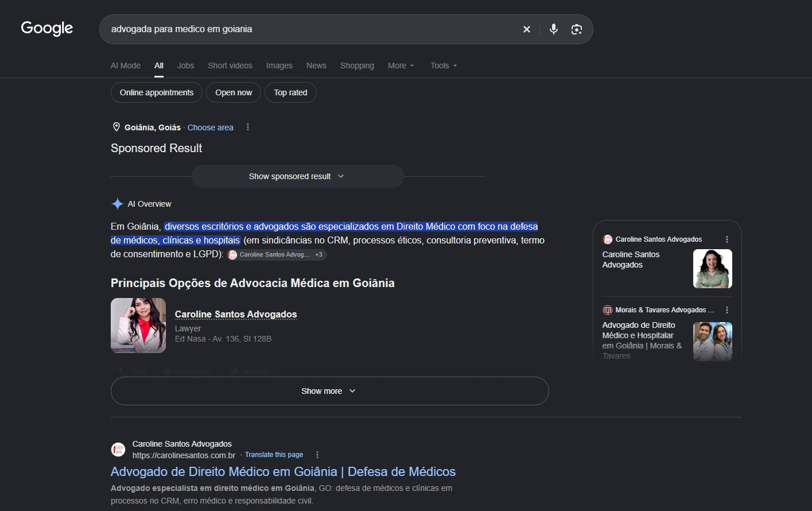Select the All tab

pyautogui.click(x=159, y=65)
